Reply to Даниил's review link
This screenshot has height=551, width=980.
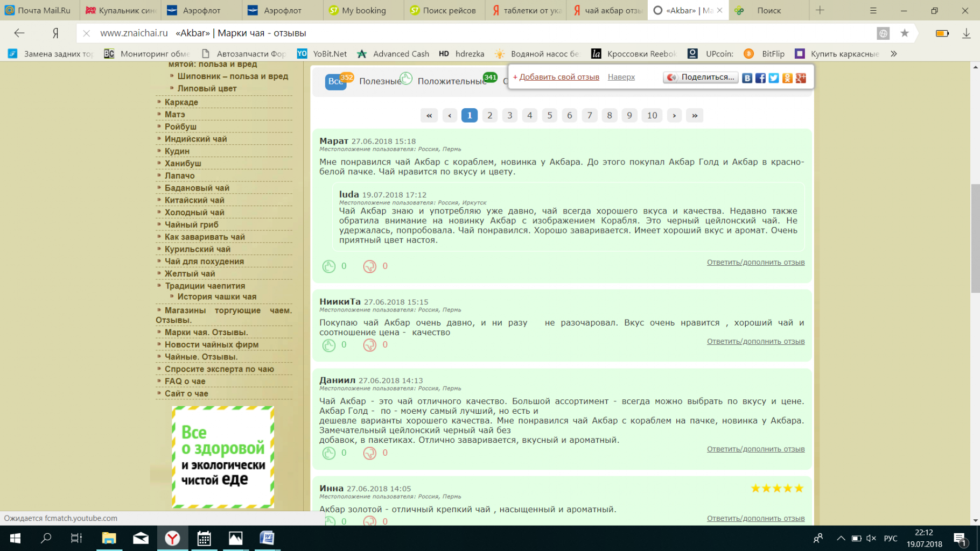755,449
